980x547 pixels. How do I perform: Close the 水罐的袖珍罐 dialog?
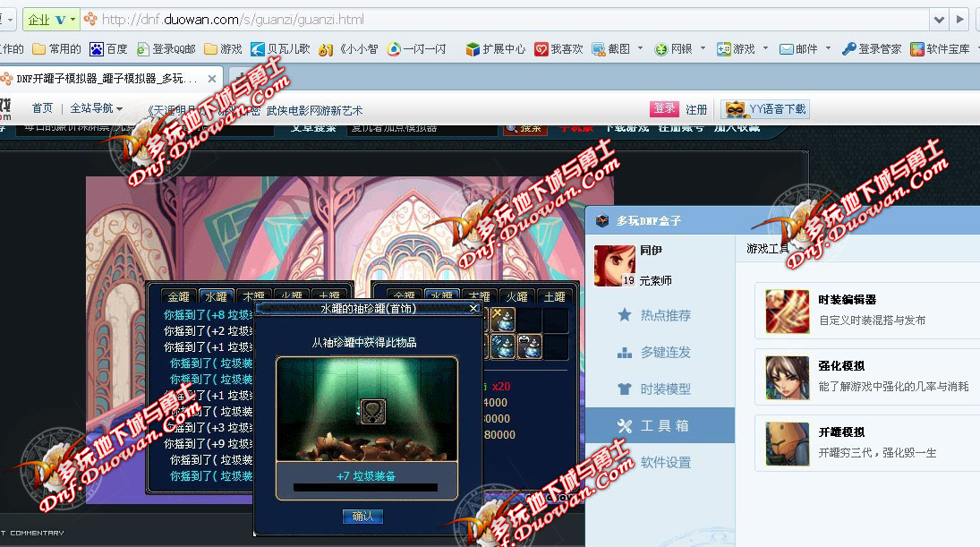(473, 308)
